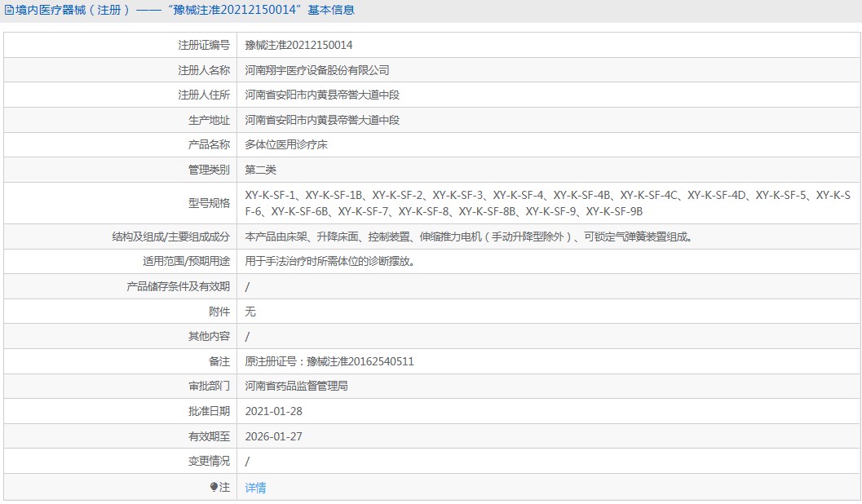Click the 附件 row label
This screenshot has height=504, width=862.
point(219,312)
